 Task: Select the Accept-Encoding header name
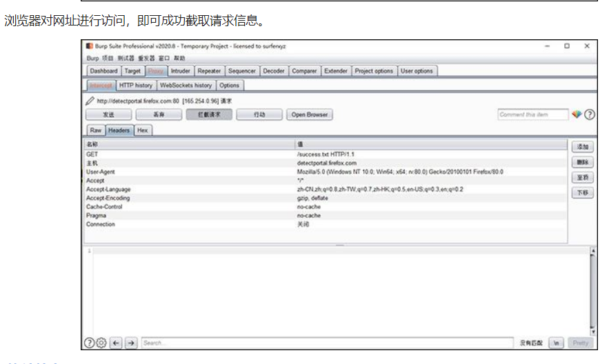(108, 198)
